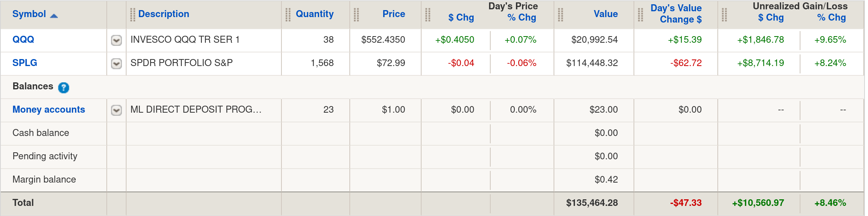The image size is (868, 216).
Task: Sort by Day's Price % Chg header
Action: (x=521, y=18)
